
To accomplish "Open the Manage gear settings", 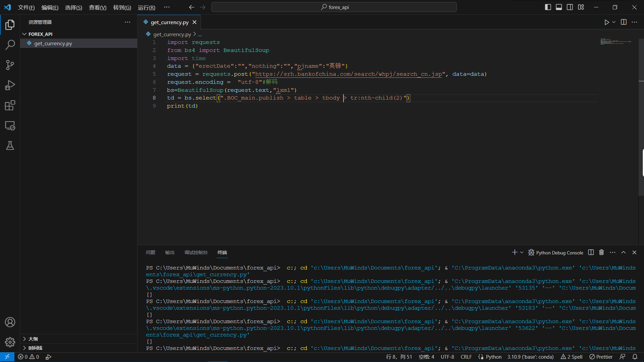I will pyautogui.click(x=10, y=342).
